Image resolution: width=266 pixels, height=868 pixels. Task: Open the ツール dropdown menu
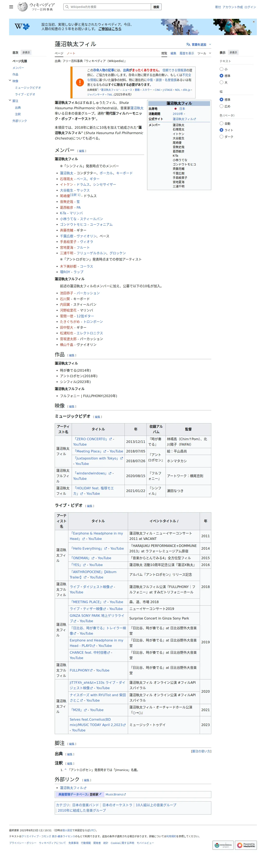pyautogui.click(x=204, y=53)
